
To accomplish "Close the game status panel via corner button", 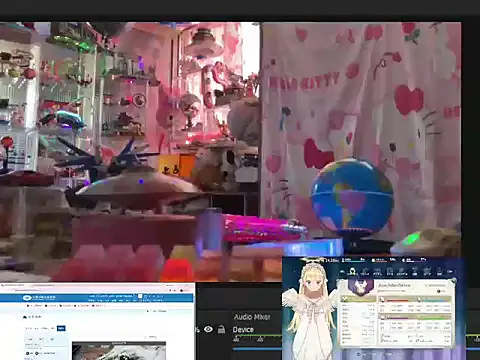I will pos(453,282).
